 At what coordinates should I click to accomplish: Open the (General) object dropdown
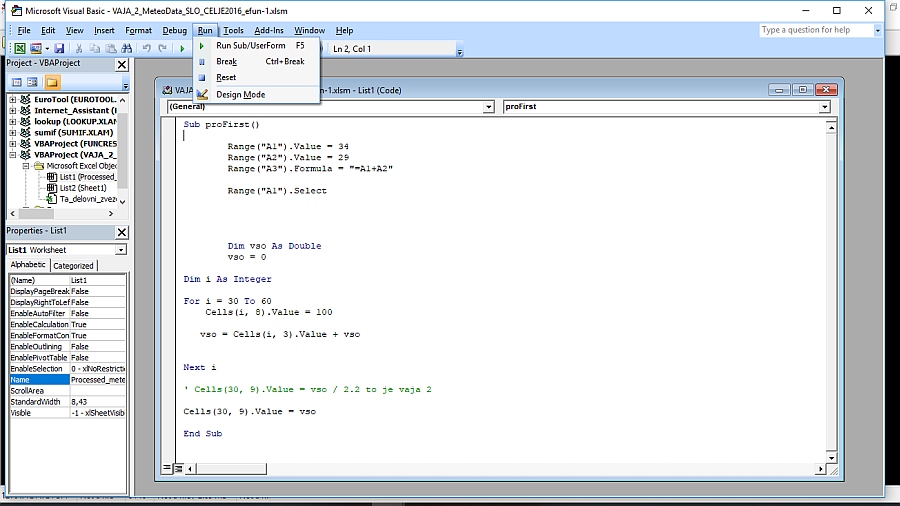point(488,106)
